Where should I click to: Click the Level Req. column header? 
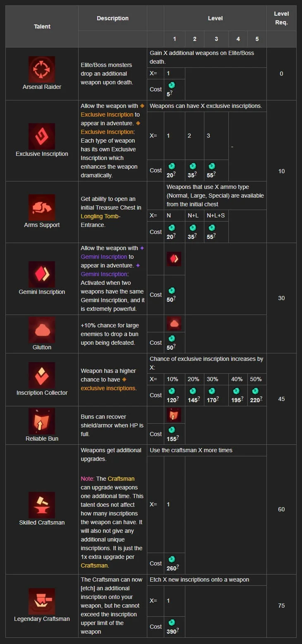[x=281, y=18]
